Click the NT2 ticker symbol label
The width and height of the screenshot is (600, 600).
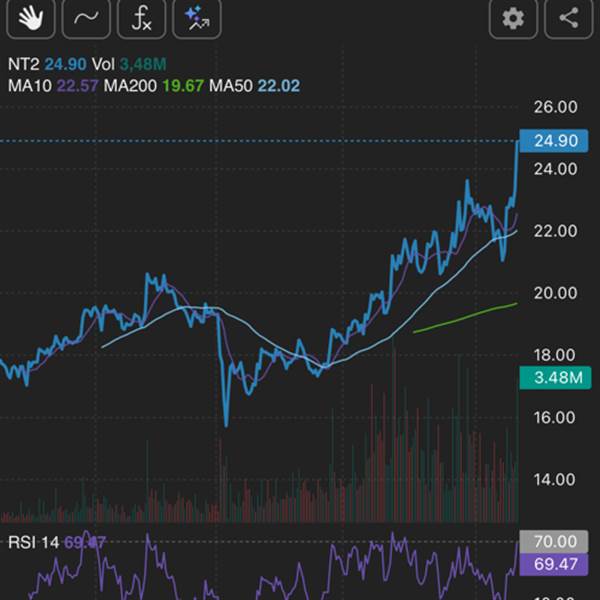(x=23, y=62)
